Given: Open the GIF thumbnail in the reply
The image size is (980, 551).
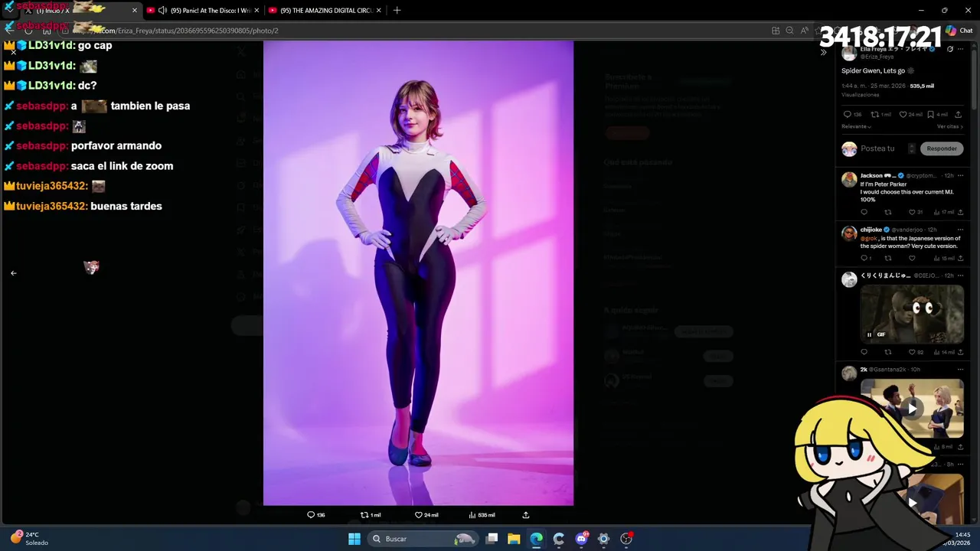Looking at the screenshot, I should click(x=912, y=314).
